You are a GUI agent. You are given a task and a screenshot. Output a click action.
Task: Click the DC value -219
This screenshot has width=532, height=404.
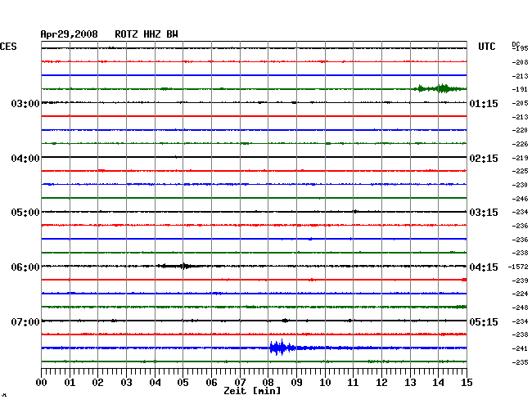[x=520, y=158]
